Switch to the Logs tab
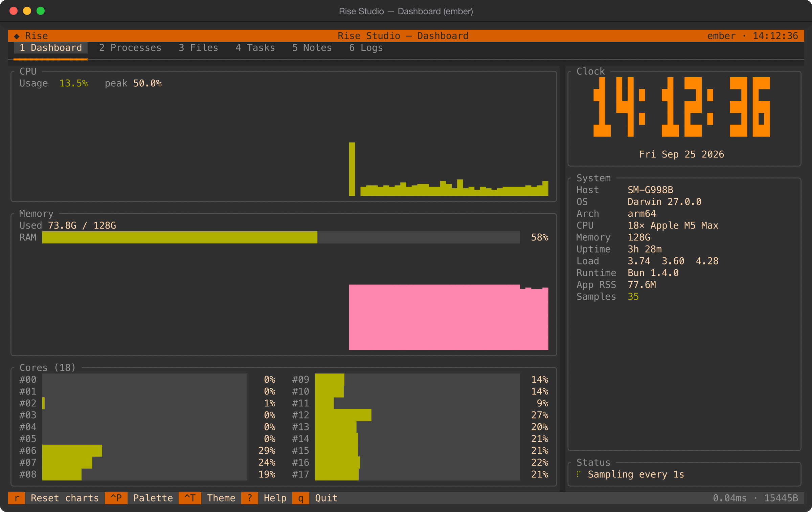 (x=366, y=48)
